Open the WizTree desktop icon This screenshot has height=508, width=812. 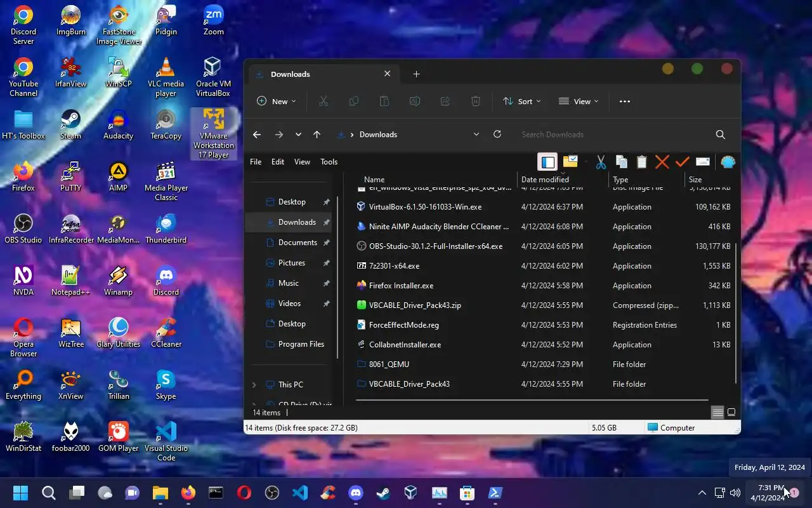pyautogui.click(x=70, y=333)
